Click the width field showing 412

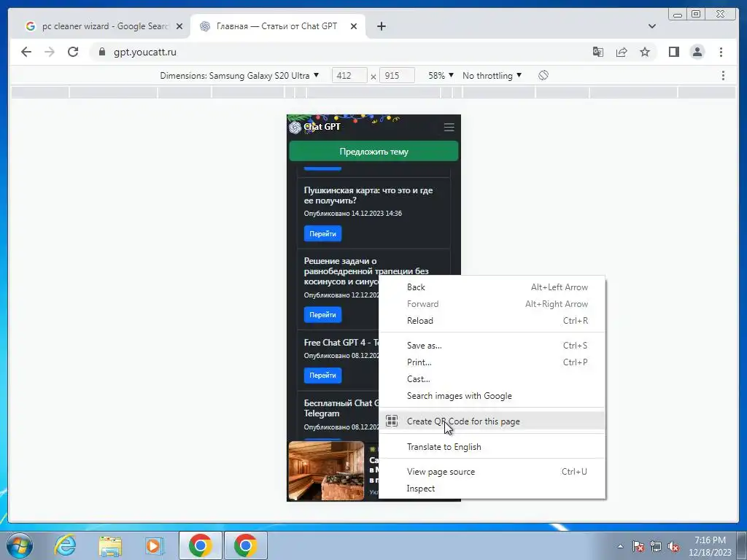349,76
